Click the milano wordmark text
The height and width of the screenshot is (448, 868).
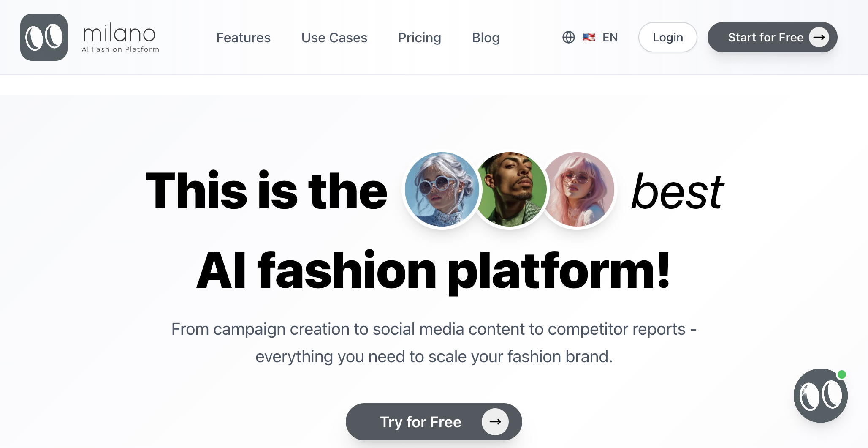[119, 33]
